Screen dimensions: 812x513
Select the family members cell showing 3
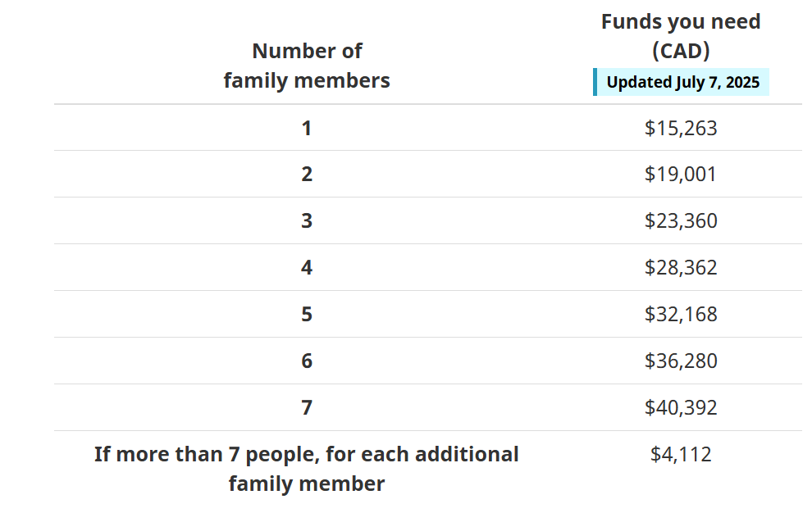coord(307,220)
